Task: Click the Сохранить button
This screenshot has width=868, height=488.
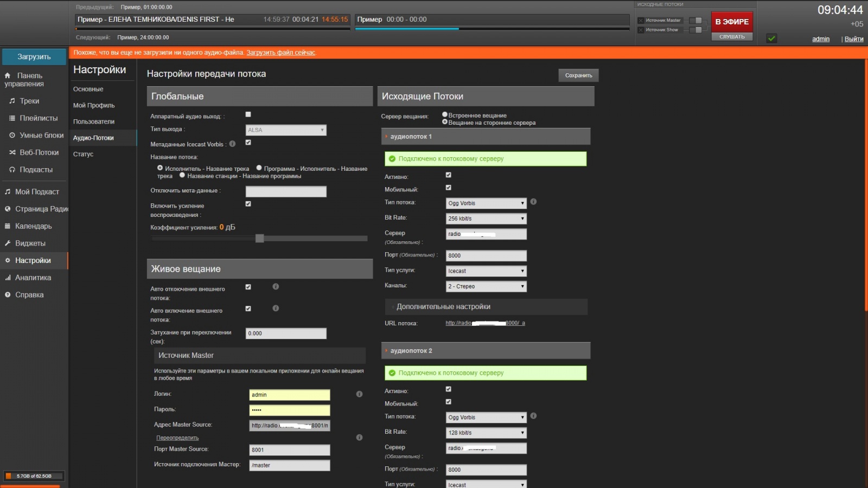Action: tap(578, 75)
